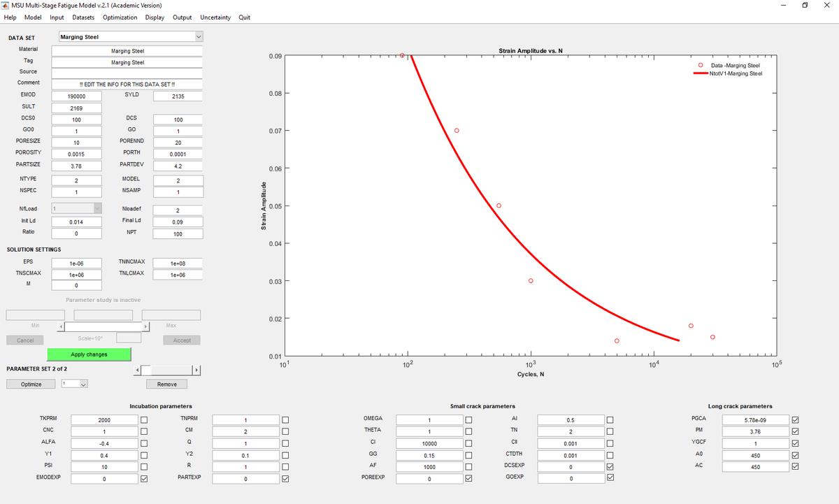This screenshot has height=504, width=839.
Task: Check the OMEGA small crack checkbox
Action: click(468, 419)
